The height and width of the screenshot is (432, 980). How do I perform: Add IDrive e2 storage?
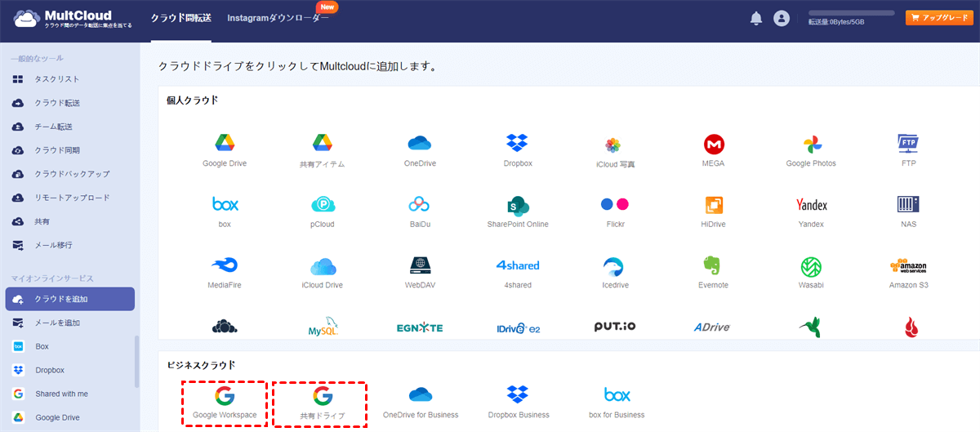pyautogui.click(x=518, y=327)
